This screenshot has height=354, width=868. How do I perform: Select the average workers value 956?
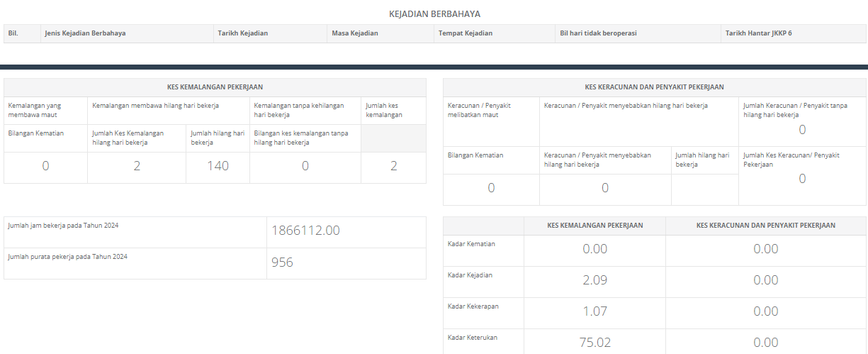(x=282, y=262)
